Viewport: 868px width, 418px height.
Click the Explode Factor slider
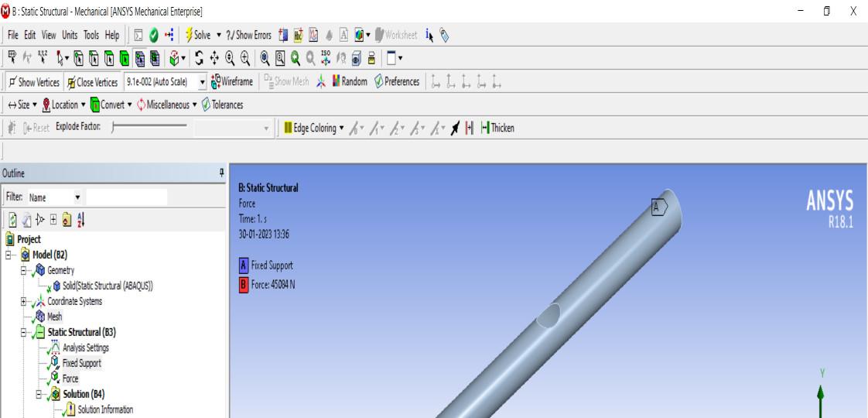pyautogui.click(x=149, y=128)
